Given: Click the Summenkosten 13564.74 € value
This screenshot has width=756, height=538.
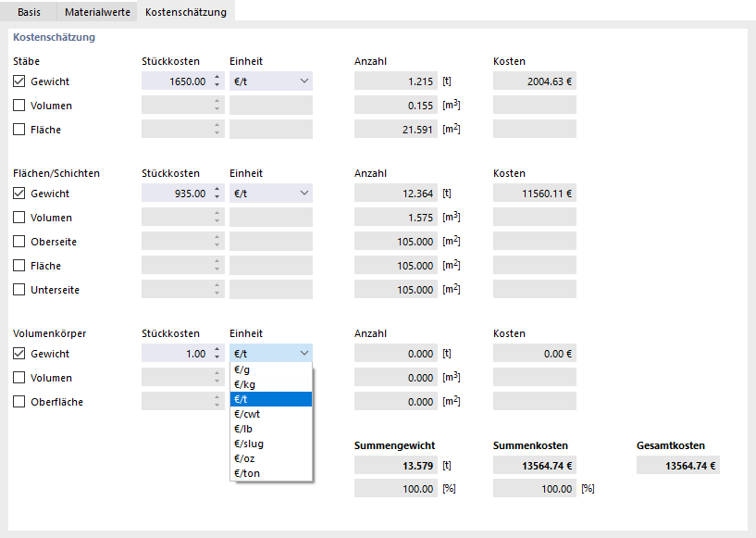Looking at the screenshot, I should (535, 465).
